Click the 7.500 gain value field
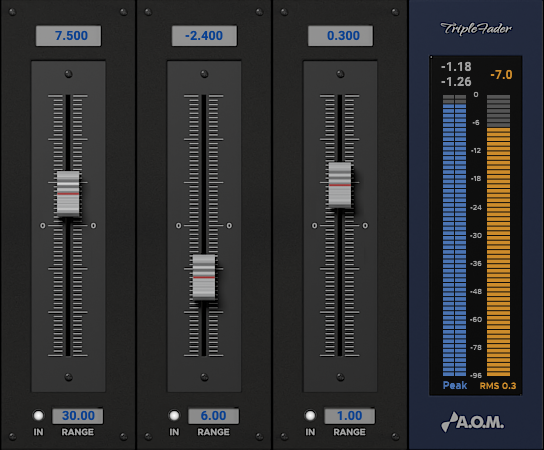The height and width of the screenshot is (450, 544). [68, 36]
